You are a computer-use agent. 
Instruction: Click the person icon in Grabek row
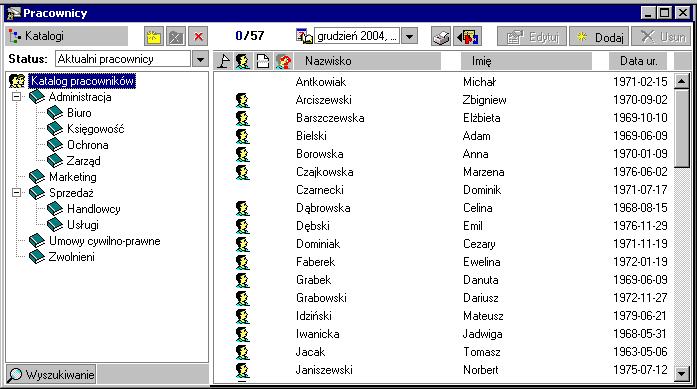pos(243,280)
